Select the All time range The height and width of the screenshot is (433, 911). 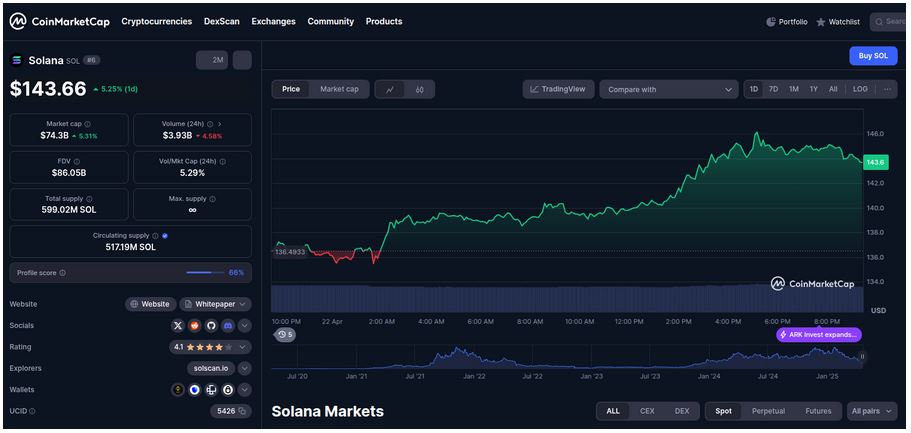833,89
